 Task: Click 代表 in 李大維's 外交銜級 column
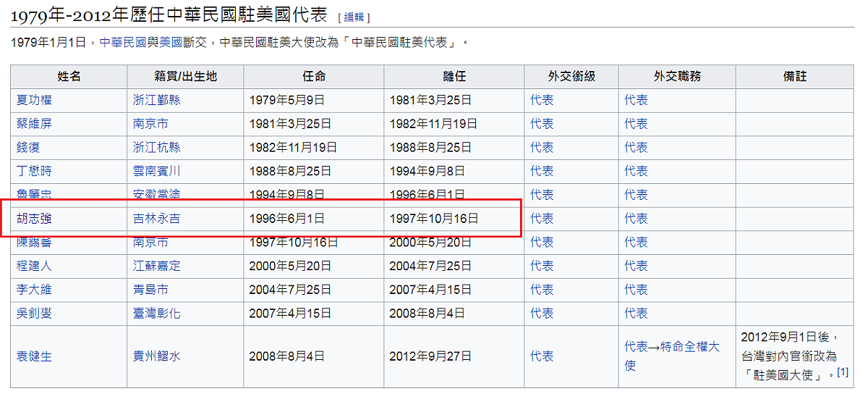(542, 289)
